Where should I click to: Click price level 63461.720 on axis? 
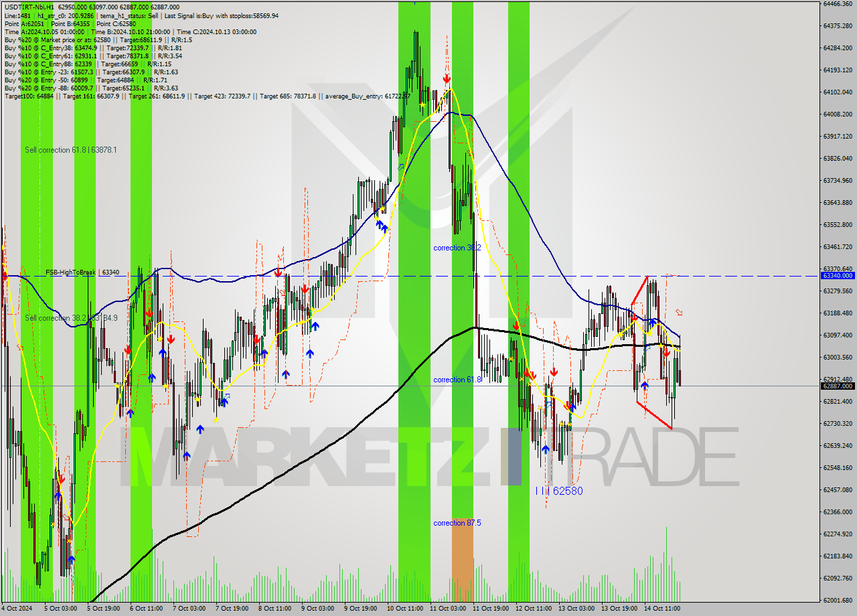click(837, 246)
